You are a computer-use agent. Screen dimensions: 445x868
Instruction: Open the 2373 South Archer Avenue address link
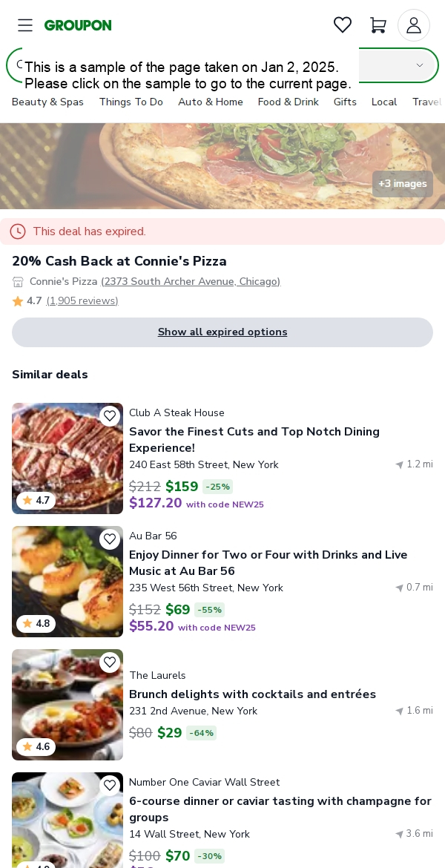(191, 282)
